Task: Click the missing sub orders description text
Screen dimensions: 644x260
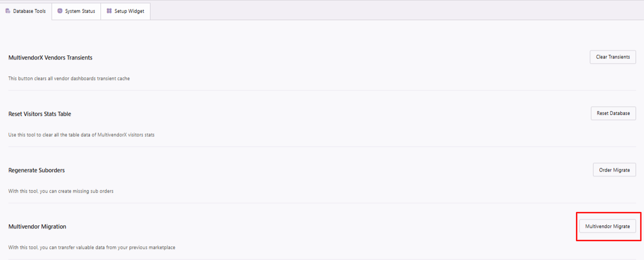Action: click(x=61, y=191)
